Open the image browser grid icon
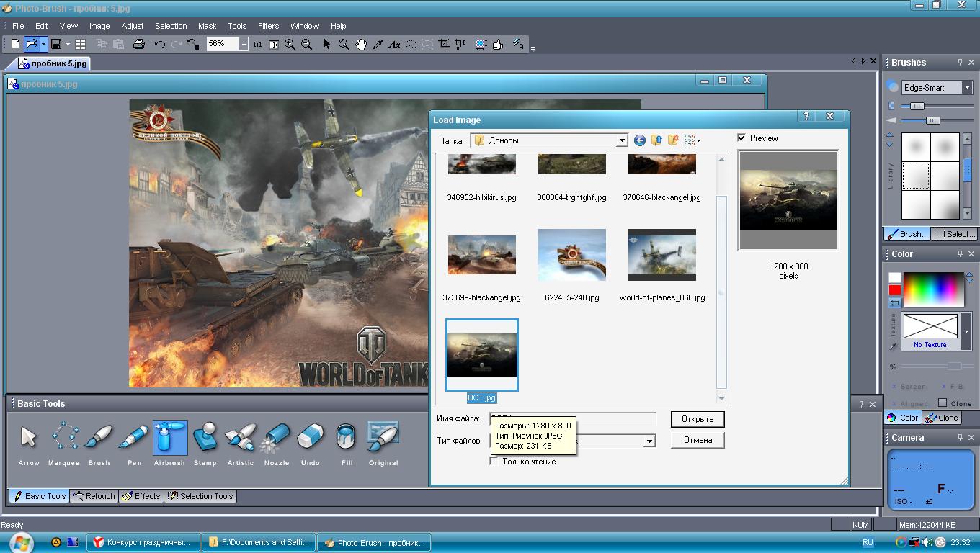Screen dimensions: 980x553 (81, 45)
